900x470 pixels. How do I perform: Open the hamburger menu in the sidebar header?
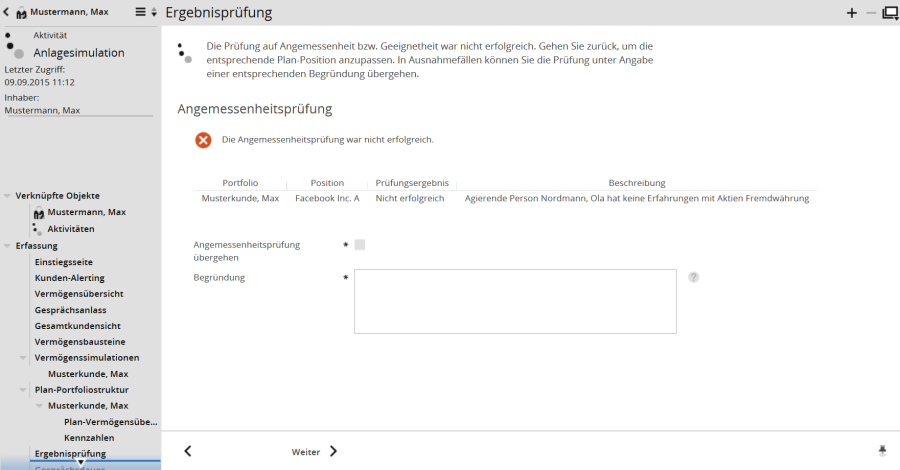coord(141,13)
